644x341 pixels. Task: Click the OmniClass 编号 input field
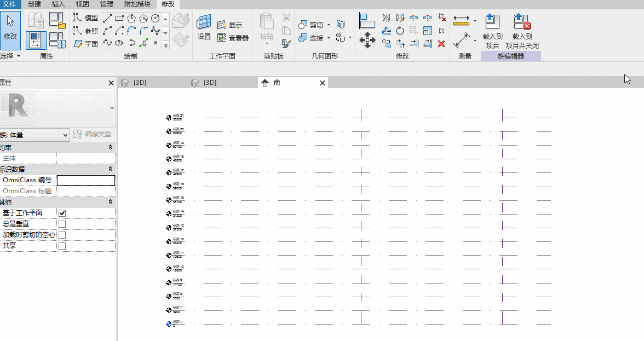coord(86,180)
